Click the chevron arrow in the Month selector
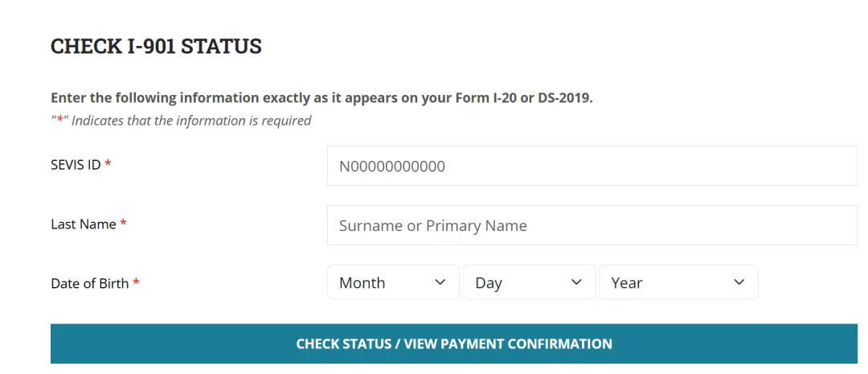Image resolution: width=868 pixels, height=374 pixels. pyautogui.click(x=440, y=282)
